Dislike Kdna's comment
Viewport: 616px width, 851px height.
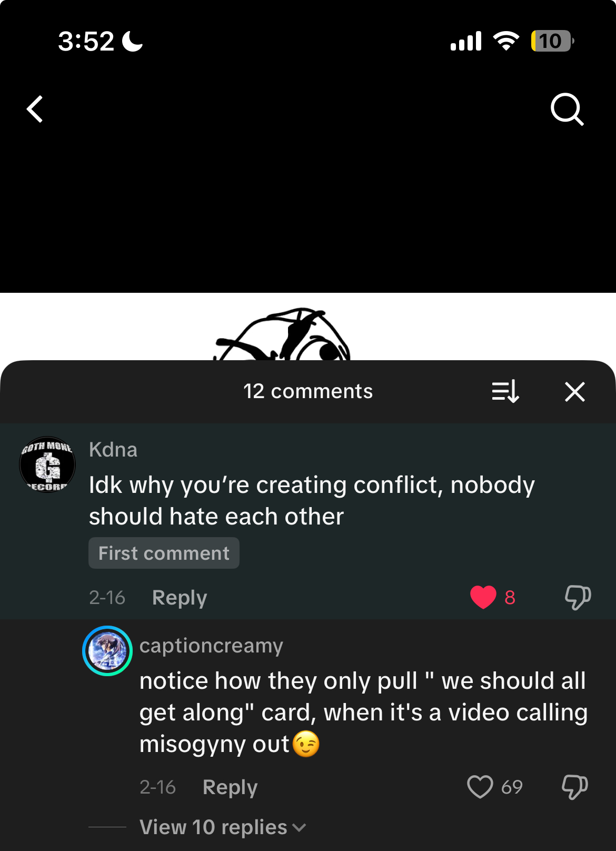(578, 597)
